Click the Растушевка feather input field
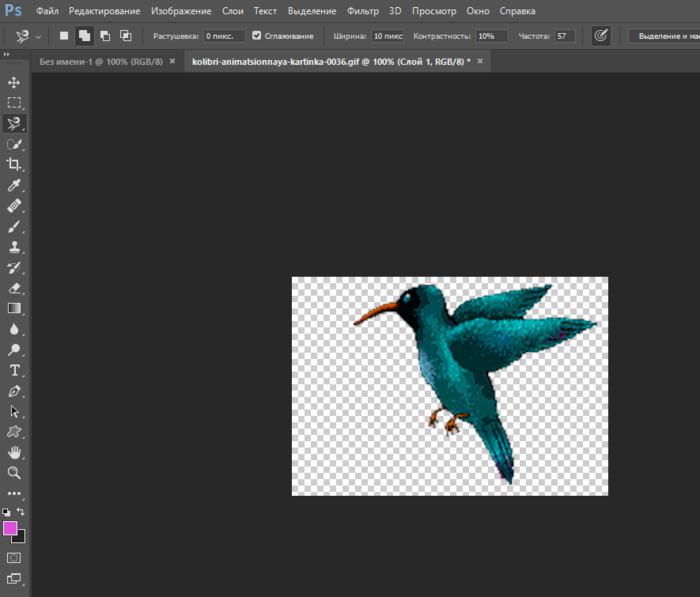The width and height of the screenshot is (700, 597). click(x=224, y=35)
